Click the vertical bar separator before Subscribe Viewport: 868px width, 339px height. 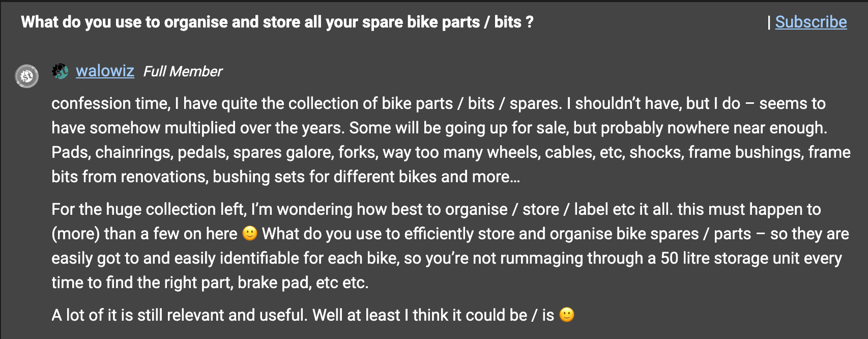click(x=769, y=22)
